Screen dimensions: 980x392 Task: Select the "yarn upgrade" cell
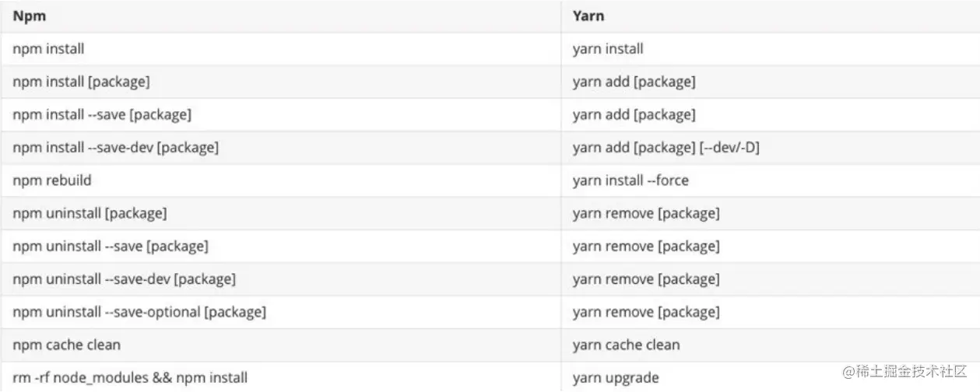click(616, 378)
